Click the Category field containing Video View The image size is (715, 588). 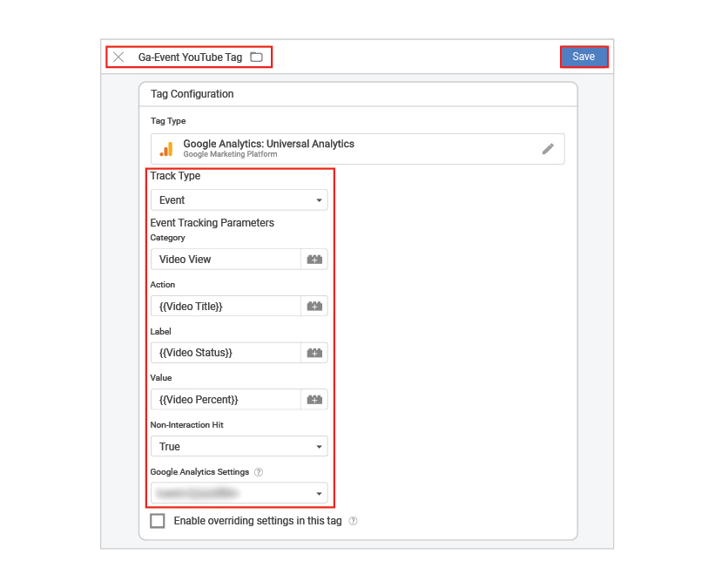226,259
